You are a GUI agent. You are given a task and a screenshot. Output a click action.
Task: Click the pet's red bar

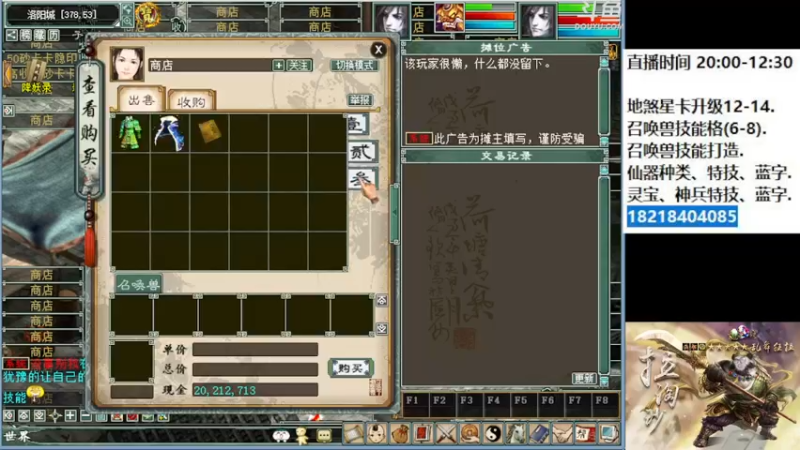pos(490,16)
